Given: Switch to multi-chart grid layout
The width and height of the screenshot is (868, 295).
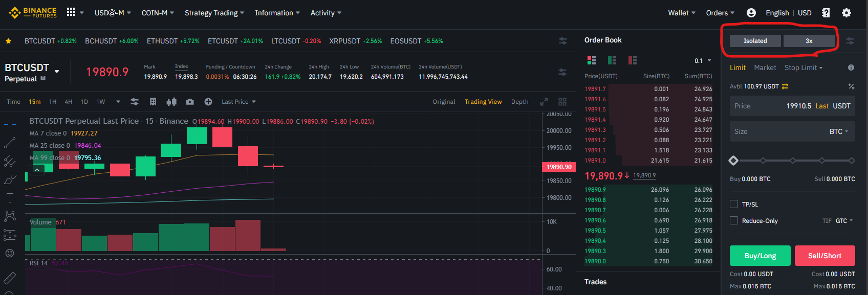Looking at the screenshot, I should pos(562,102).
